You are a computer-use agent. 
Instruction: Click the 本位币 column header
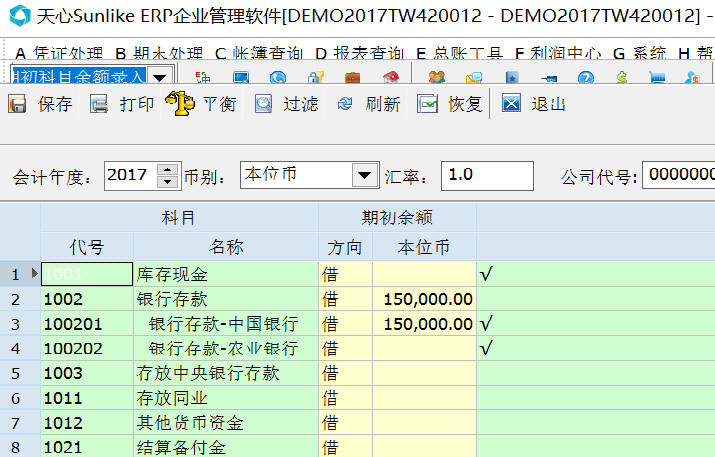[x=424, y=247]
